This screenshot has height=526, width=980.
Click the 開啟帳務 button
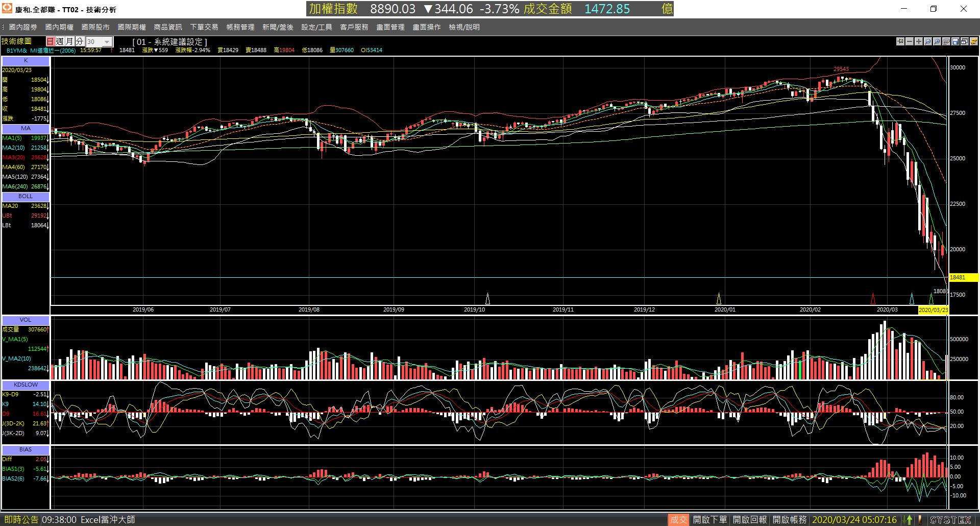point(789,520)
